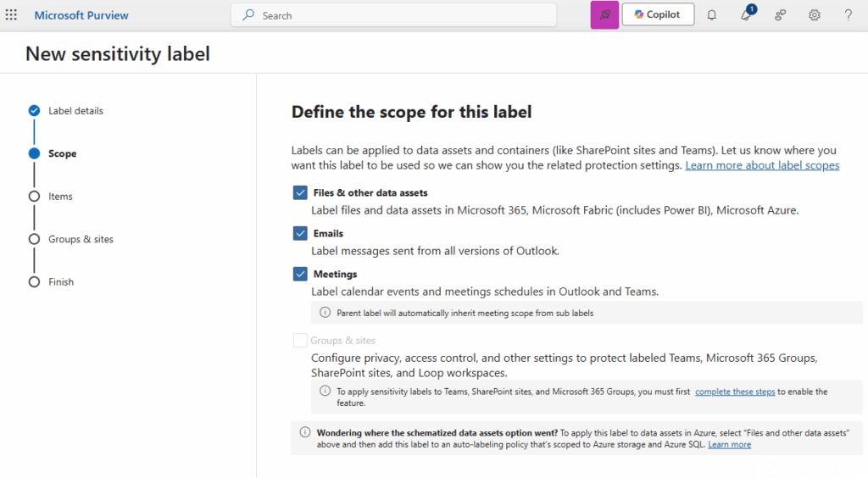Image resolution: width=868 pixels, height=478 pixels.
Task: Open the alert bell with badge
Action: point(746,15)
